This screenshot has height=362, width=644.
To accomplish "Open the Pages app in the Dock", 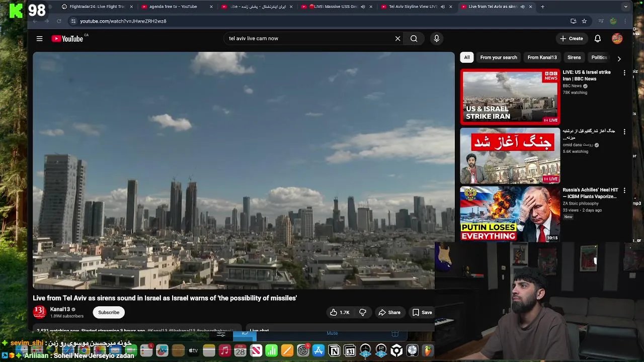I will coord(287,350).
